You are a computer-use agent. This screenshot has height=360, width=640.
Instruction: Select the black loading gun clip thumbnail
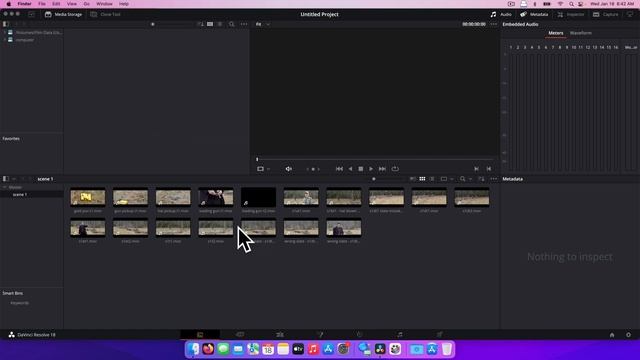pos(258,197)
